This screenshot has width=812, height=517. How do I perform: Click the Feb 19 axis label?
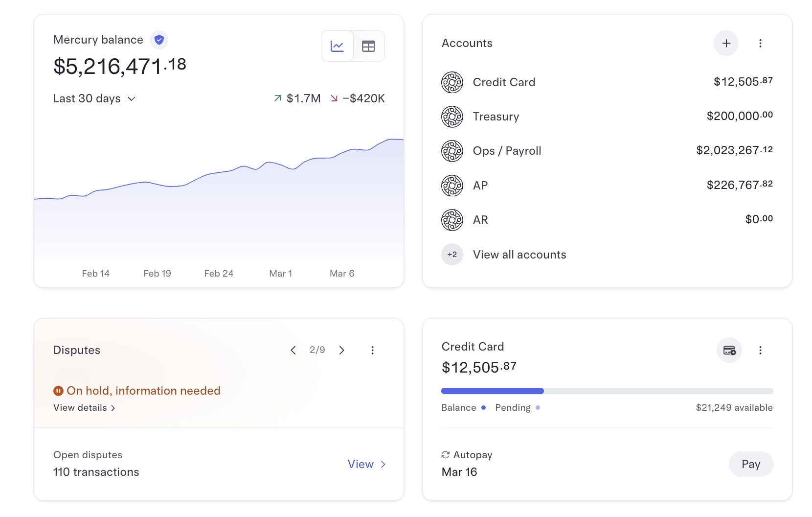tap(157, 274)
